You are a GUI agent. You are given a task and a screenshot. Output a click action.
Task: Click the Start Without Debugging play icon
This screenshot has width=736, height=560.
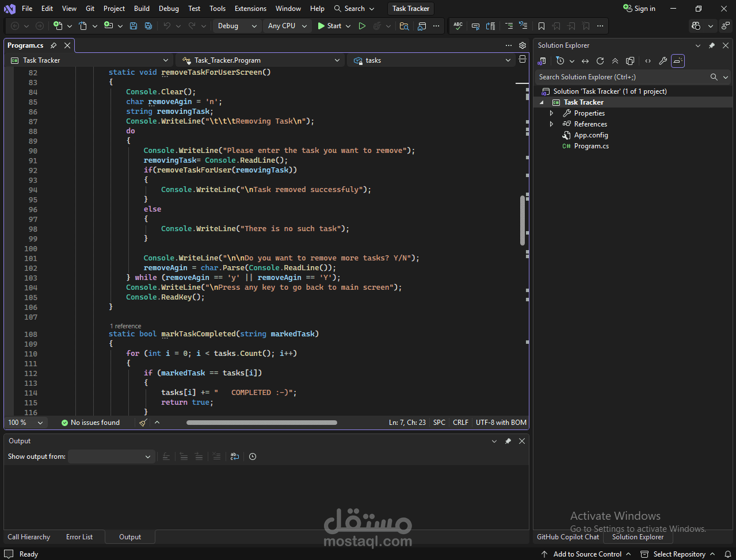tap(362, 26)
